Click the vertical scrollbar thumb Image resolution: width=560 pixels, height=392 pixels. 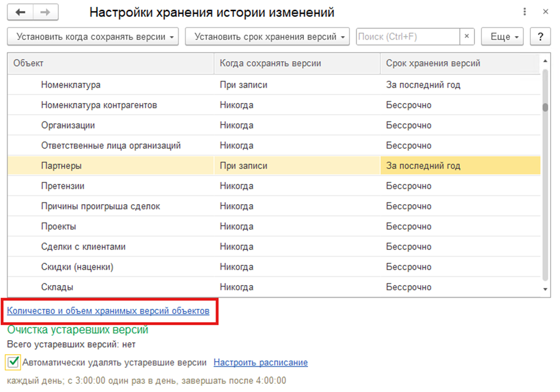click(x=545, y=107)
